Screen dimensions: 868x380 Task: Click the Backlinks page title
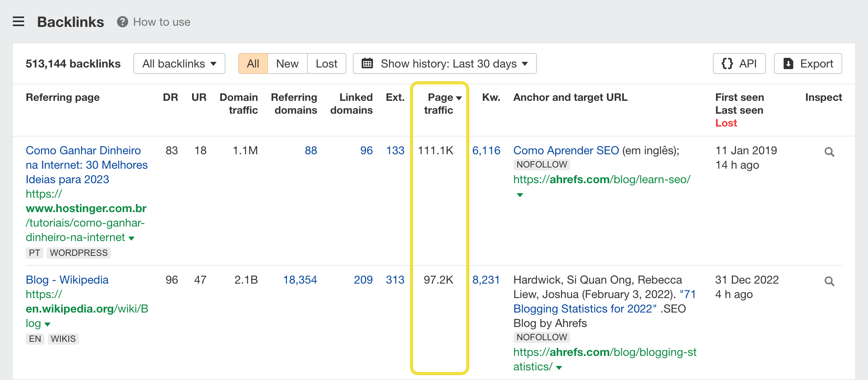click(x=71, y=22)
